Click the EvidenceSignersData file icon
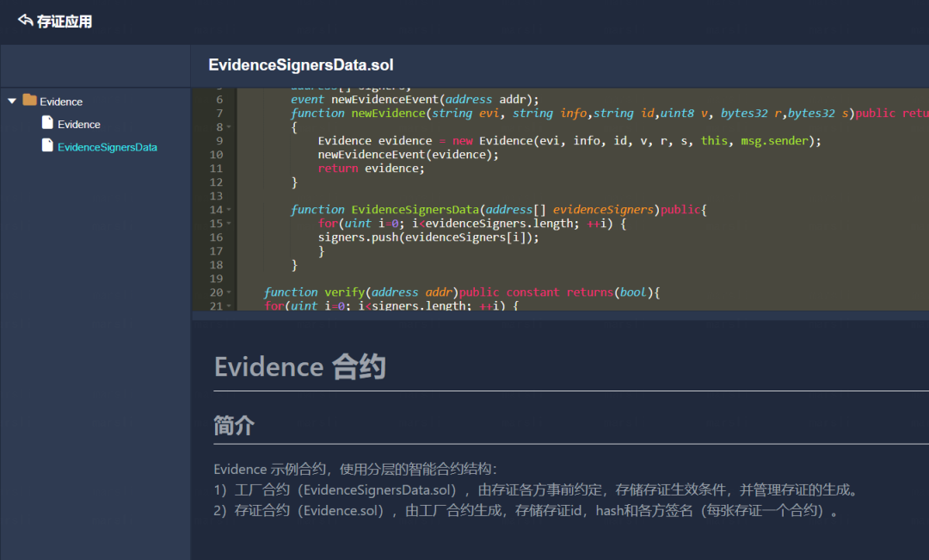929x560 pixels. click(x=47, y=146)
